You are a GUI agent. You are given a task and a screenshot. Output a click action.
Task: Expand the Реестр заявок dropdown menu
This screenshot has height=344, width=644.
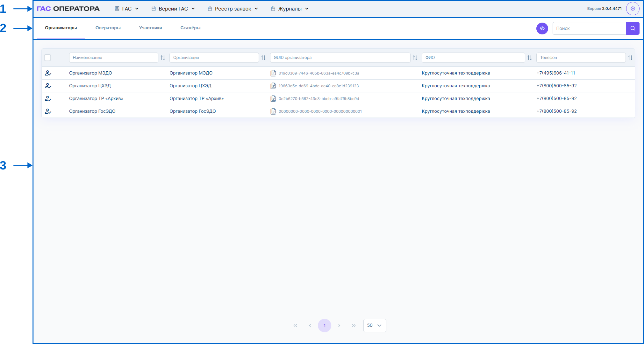click(x=233, y=9)
